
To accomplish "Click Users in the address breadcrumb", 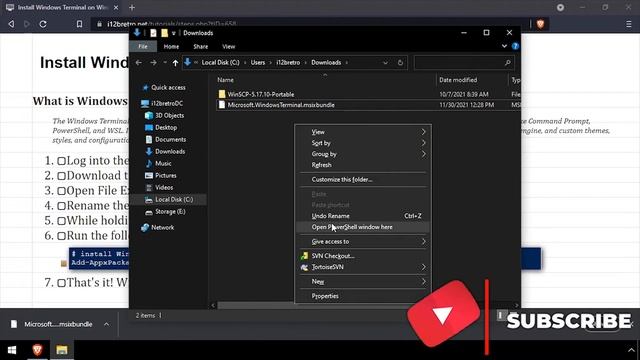I will click(258, 62).
